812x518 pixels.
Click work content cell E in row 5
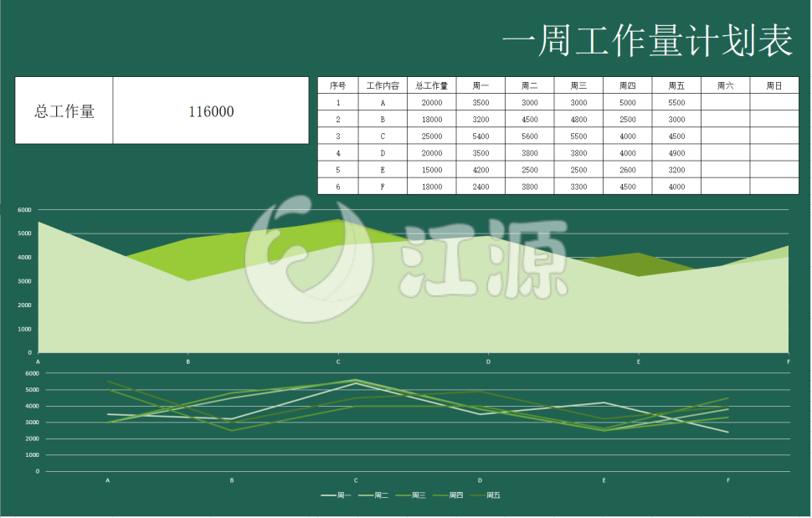click(383, 170)
